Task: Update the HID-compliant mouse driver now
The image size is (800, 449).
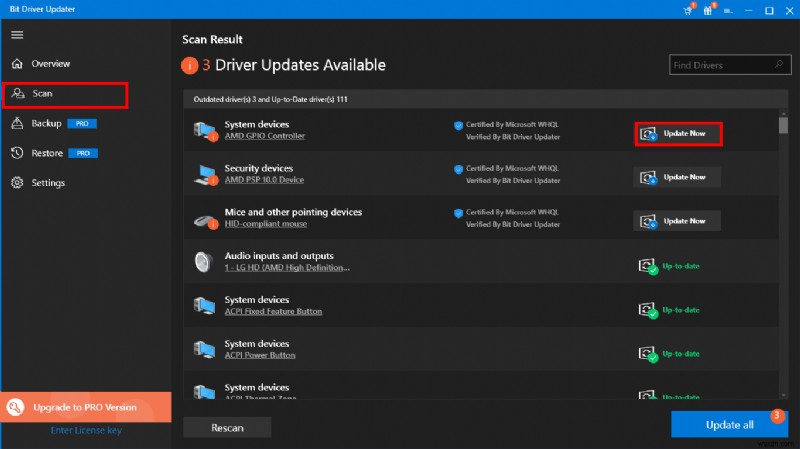Action: pyautogui.click(x=677, y=221)
